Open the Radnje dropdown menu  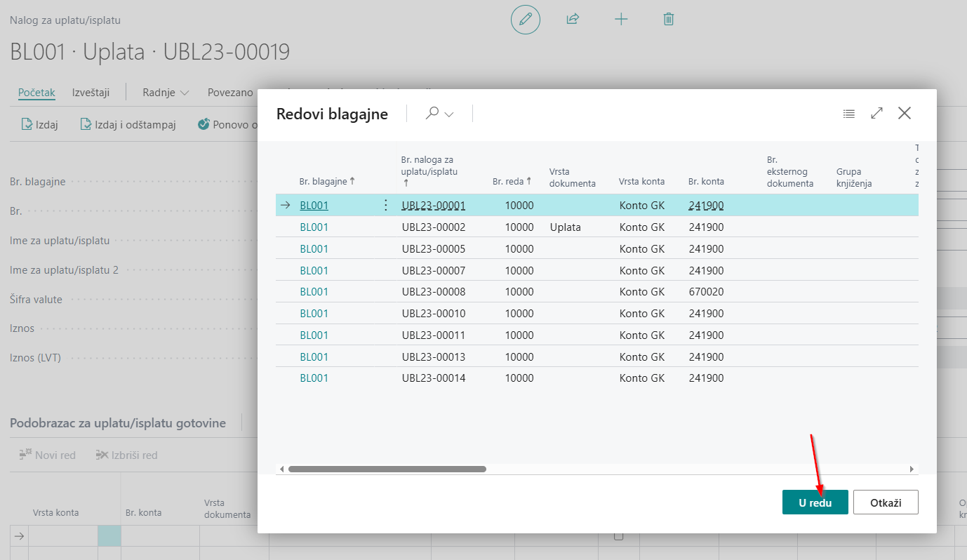tap(166, 93)
